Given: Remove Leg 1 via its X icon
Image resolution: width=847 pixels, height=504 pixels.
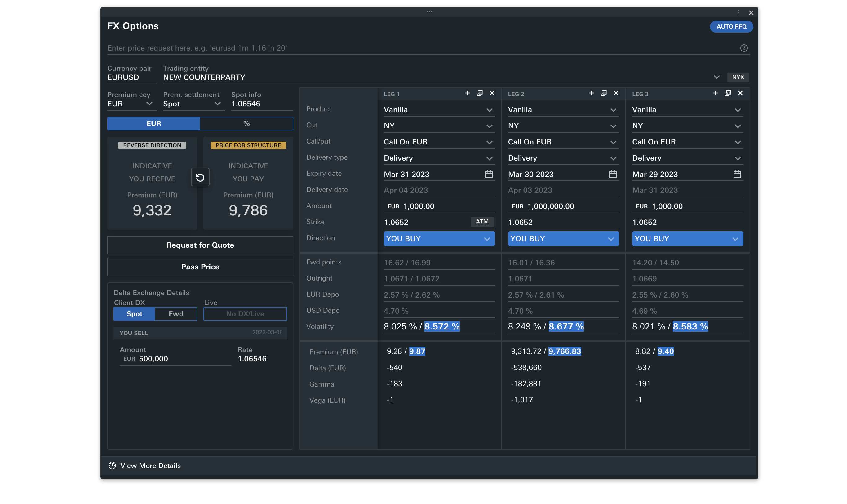Looking at the screenshot, I should [x=492, y=93].
